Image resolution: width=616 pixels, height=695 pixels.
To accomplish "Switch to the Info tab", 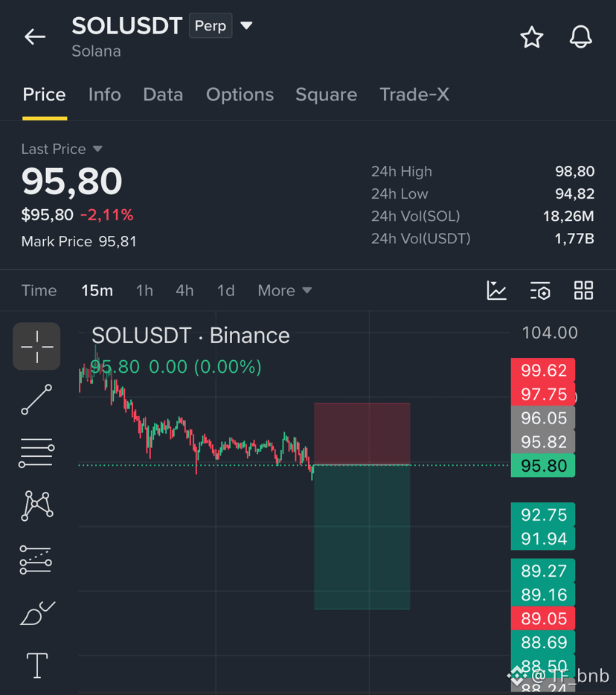I will coord(105,95).
